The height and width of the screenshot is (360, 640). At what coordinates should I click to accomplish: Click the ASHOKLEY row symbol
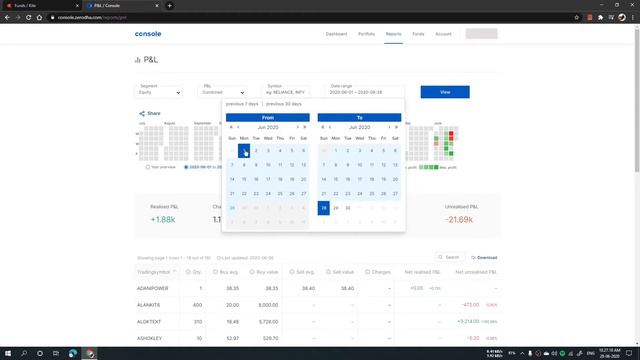tap(149, 338)
